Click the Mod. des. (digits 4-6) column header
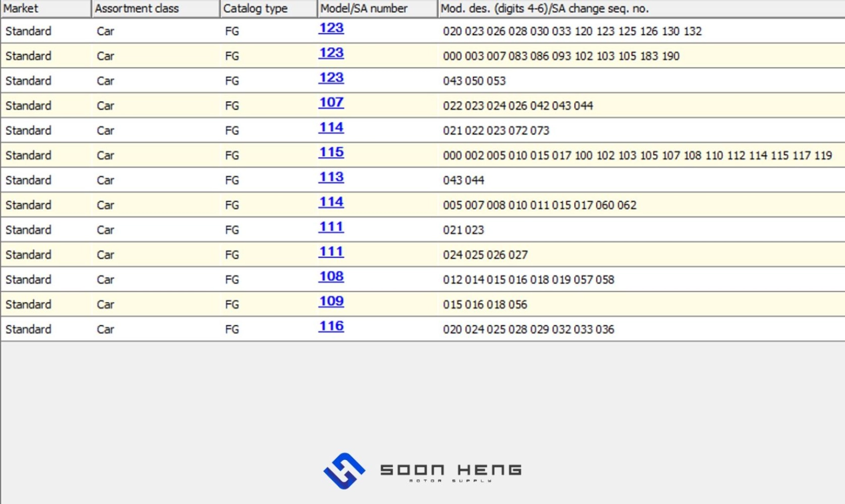The image size is (845, 504). [642, 9]
